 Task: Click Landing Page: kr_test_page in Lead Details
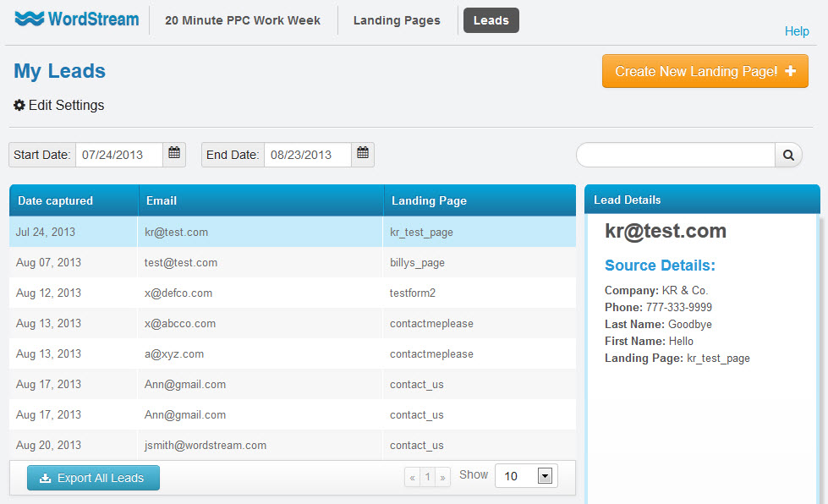tap(677, 359)
